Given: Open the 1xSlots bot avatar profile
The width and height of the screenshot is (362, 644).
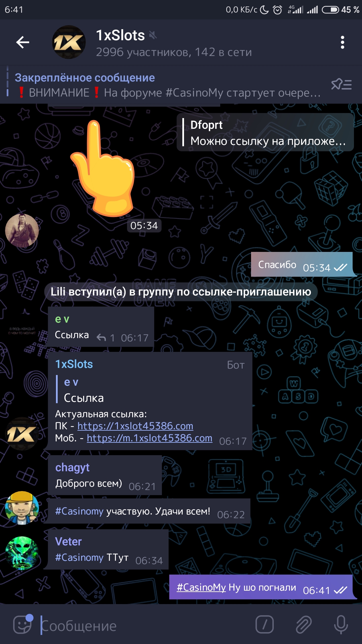Looking at the screenshot, I should point(22,434).
